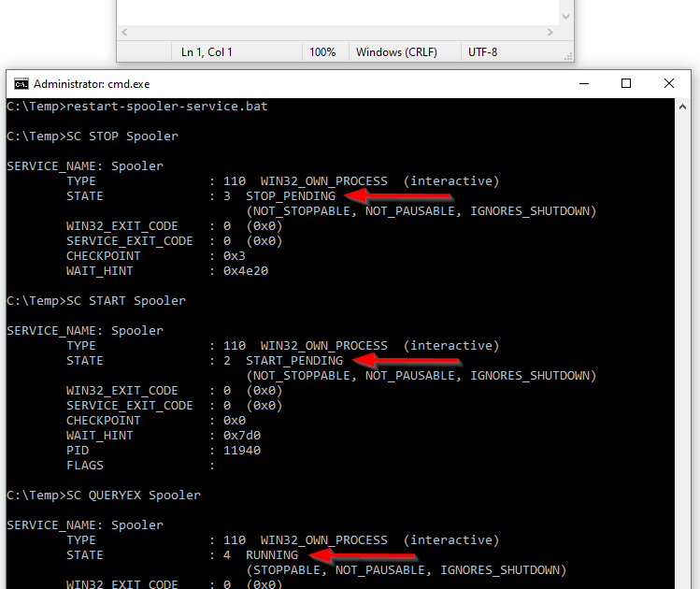Click the cmd.exe title bar icon

[x=21, y=84]
